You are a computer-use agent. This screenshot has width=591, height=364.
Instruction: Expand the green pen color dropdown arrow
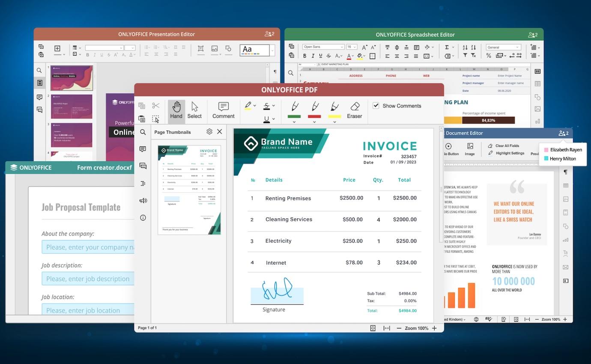click(294, 122)
